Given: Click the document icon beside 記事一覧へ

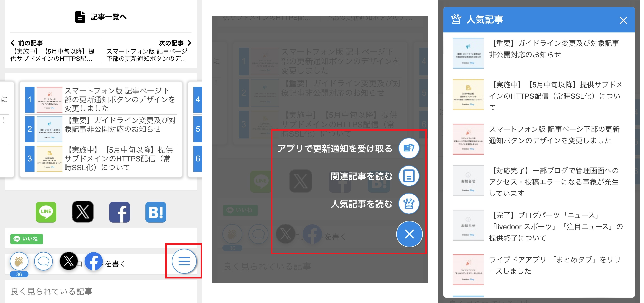Looking at the screenshot, I should pyautogui.click(x=80, y=17).
